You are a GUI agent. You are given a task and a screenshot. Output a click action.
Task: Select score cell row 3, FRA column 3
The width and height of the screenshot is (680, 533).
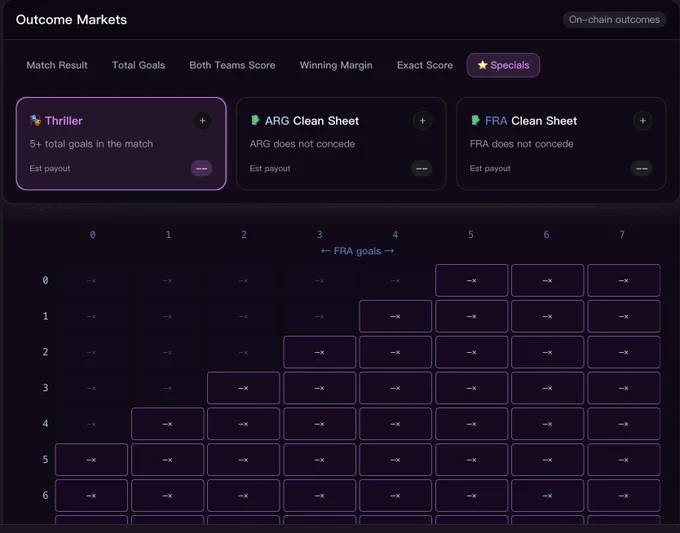(x=320, y=388)
